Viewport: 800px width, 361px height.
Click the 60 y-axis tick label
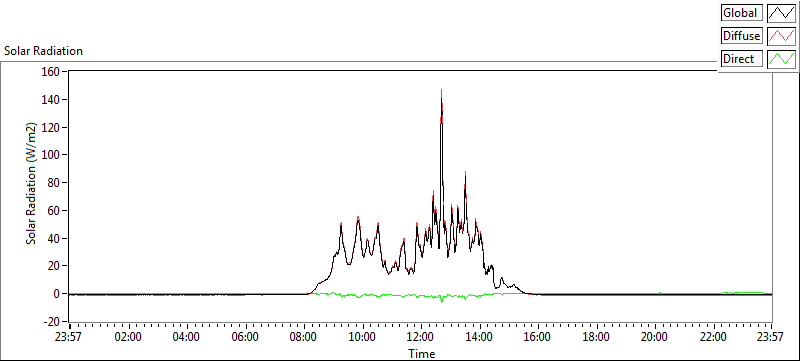click(x=54, y=210)
